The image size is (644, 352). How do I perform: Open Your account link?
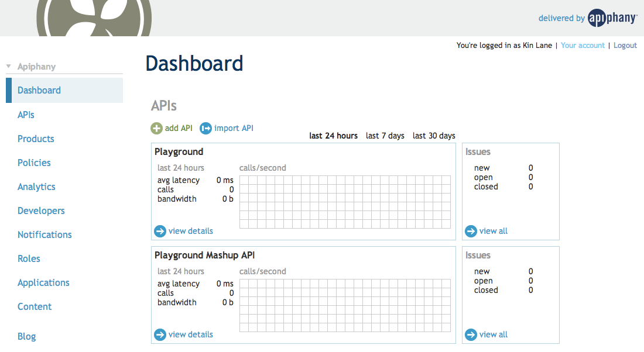click(x=583, y=45)
